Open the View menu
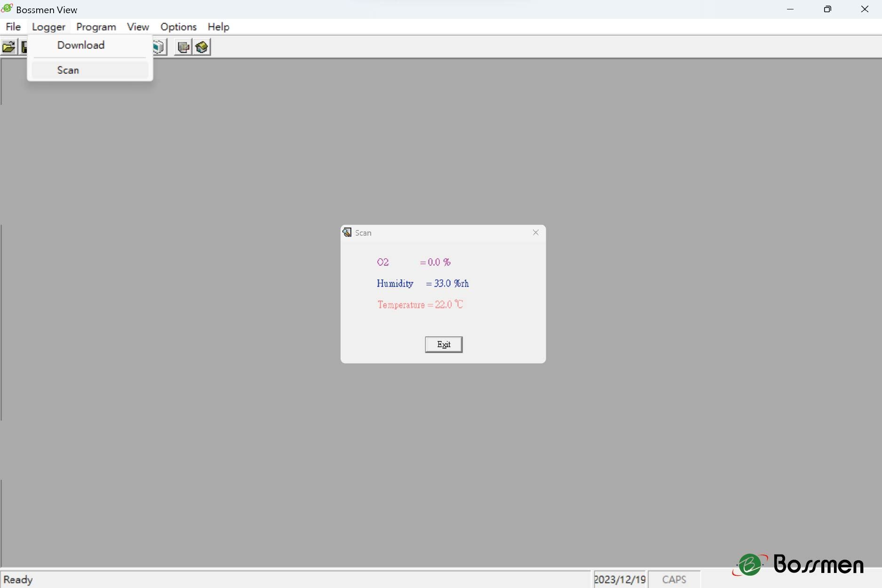The image size is (882, 588). [x=138, y=27]
